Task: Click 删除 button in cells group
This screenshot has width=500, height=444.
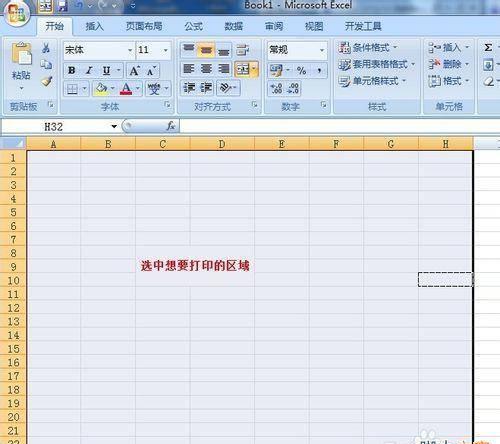Action: pyautogui.click(x=449, y=64)
